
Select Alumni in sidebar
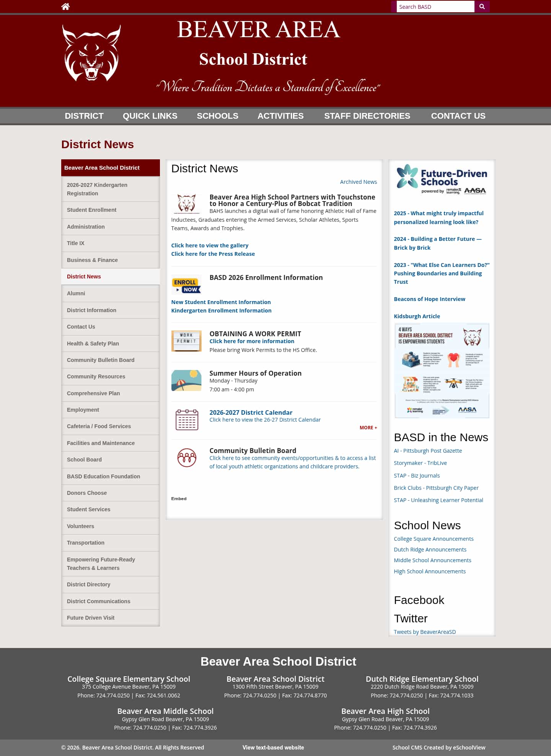coord(111,293)
